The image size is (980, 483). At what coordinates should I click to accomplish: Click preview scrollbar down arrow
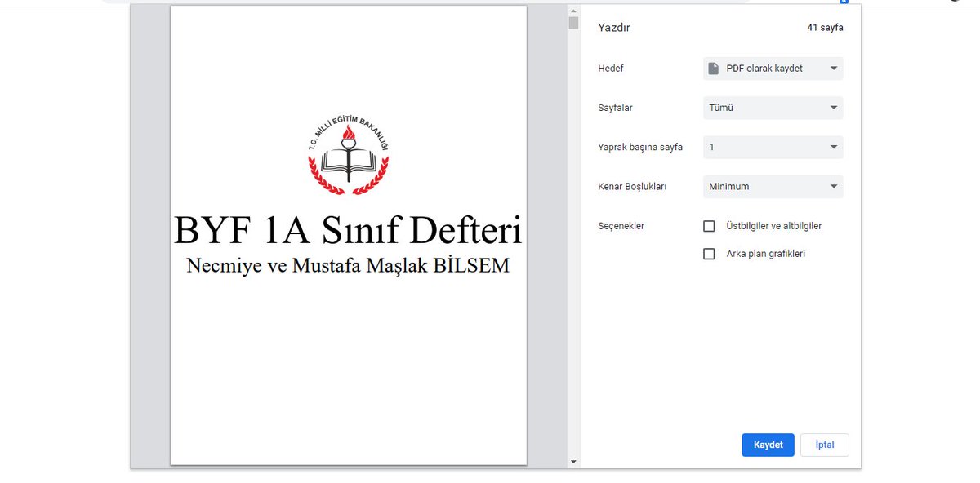coord(573,462)
